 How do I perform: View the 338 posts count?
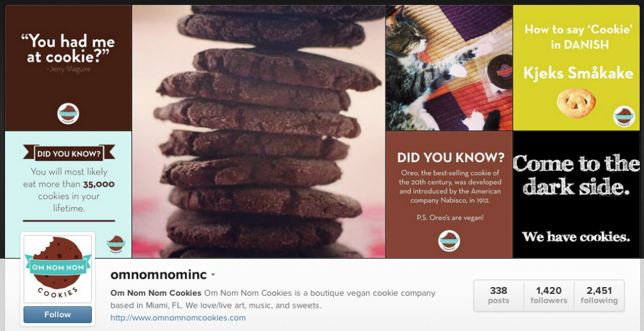pos(499,295)
